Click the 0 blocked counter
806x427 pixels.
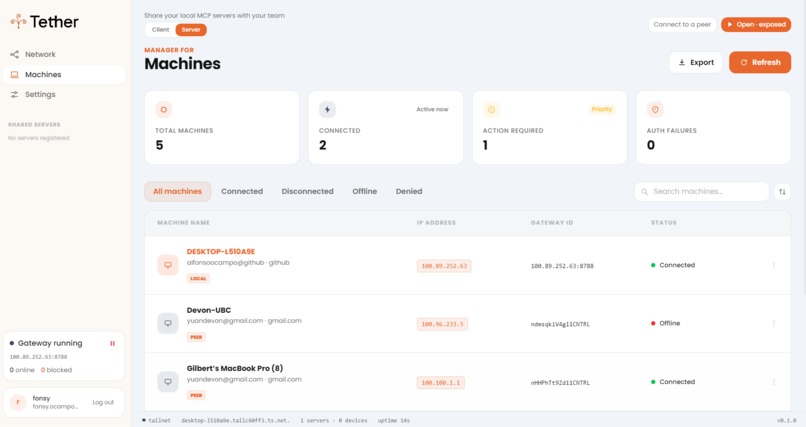(57, 370)
